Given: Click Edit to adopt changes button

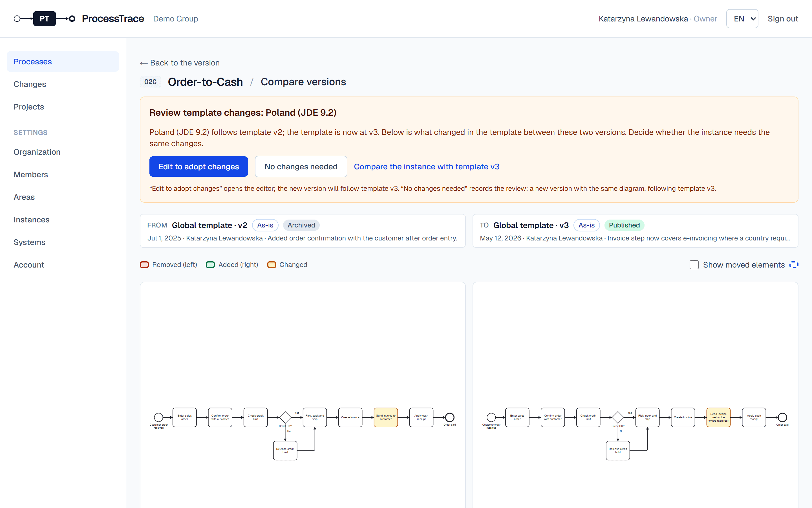Looking at the screenshot, I should click(x=199, y=166).
